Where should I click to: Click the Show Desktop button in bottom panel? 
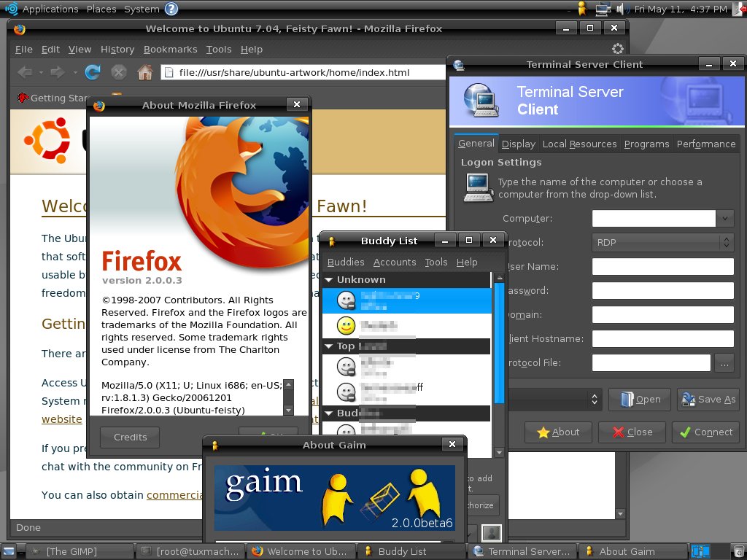click(x=9, y=551)
